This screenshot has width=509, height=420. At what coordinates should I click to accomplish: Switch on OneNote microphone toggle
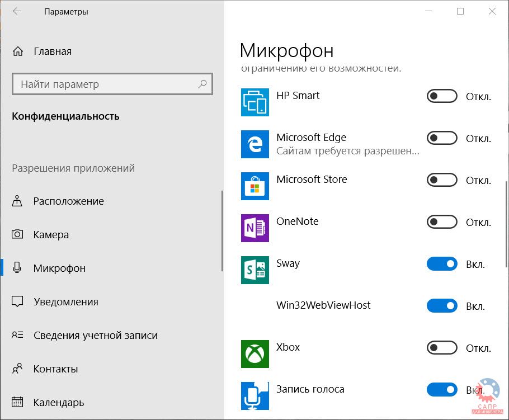442,222
